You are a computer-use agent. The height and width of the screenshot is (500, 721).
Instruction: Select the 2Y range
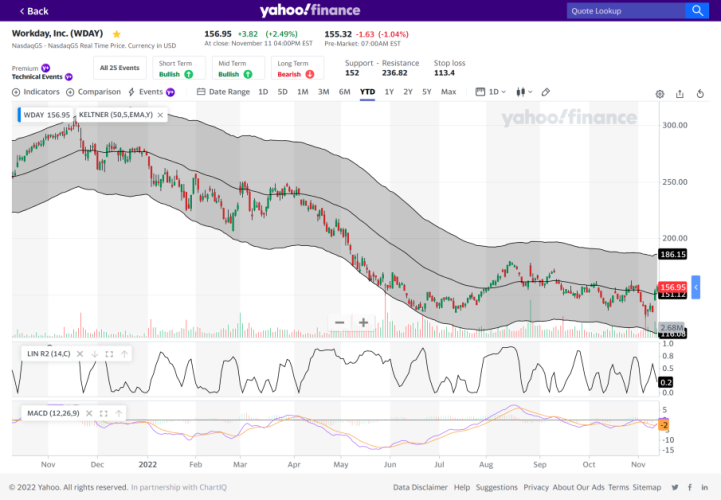point(408,92)
